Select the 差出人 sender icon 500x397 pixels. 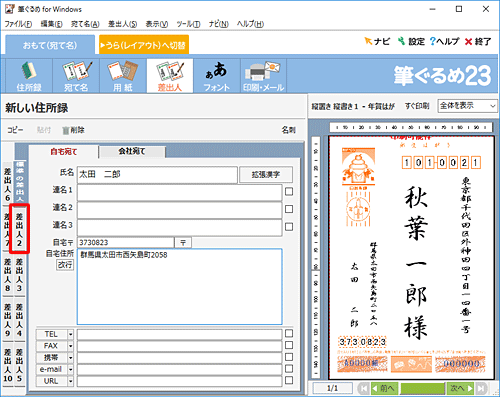pos(170,76)
